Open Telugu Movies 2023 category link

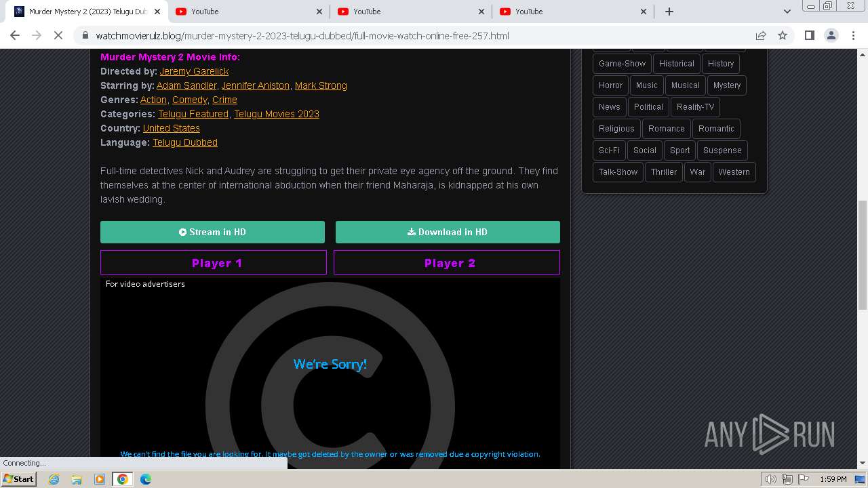click(277, 114)
